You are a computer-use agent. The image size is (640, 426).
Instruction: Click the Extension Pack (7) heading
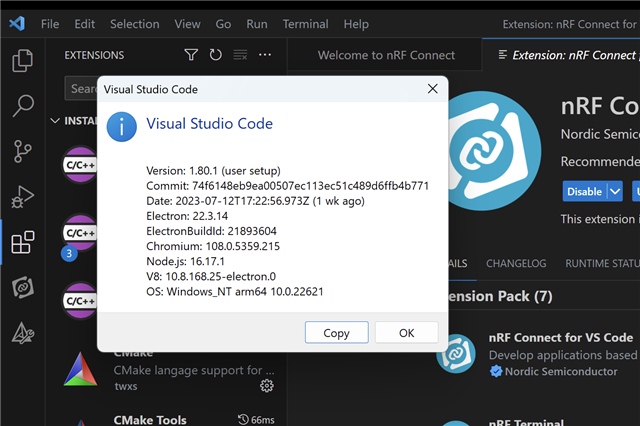pos(500,296)
